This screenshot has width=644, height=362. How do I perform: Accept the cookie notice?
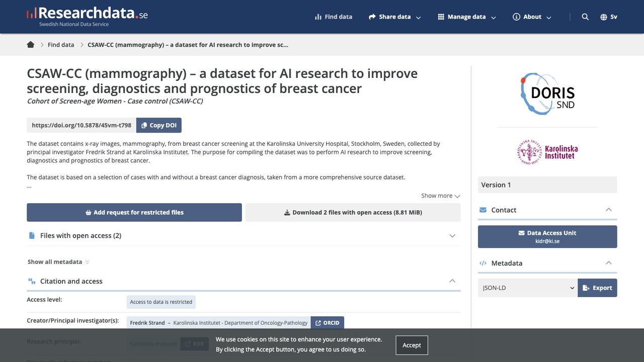tap(412, 345)
